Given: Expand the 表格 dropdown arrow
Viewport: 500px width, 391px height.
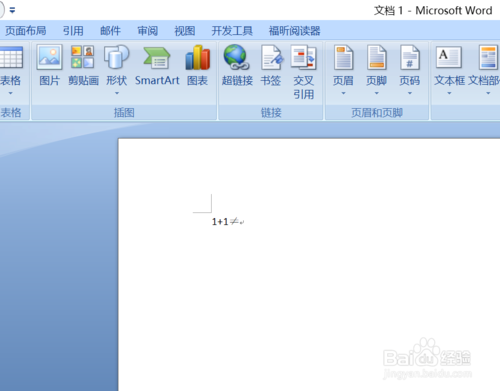Looking at the screenshot, I should click(10, 93).
